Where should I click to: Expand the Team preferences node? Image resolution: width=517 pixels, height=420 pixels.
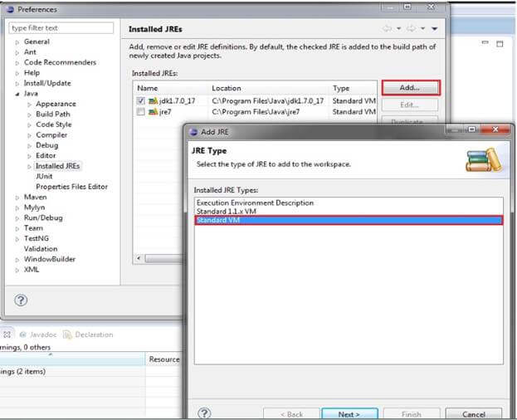click(17, 228)
